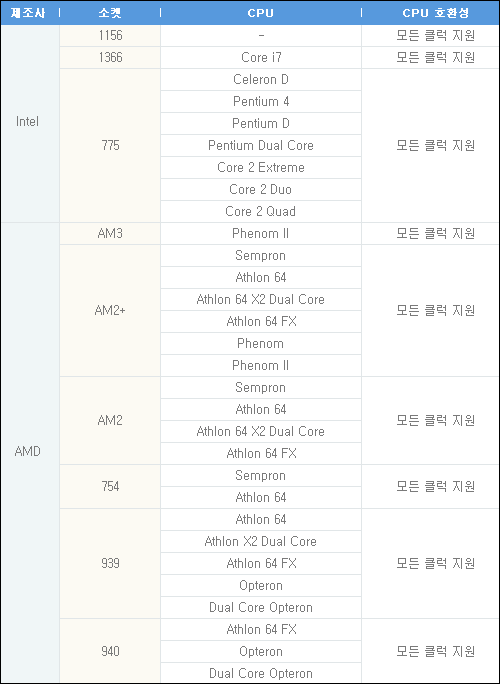This screenshot has width=500, height=684.
Task: Select the Core i7 CPU cell
Action: click(261, 58)
